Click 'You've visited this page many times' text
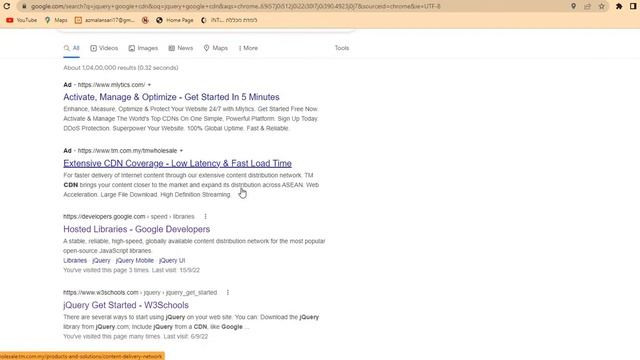This screenshot has height=360, width=640. pos(136,337)
